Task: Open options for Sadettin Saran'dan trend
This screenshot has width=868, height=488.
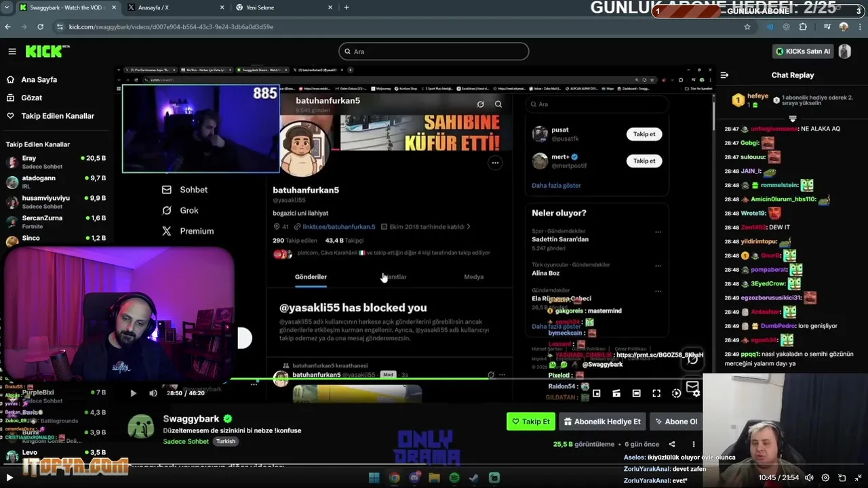Action: [x=658, y=232]
